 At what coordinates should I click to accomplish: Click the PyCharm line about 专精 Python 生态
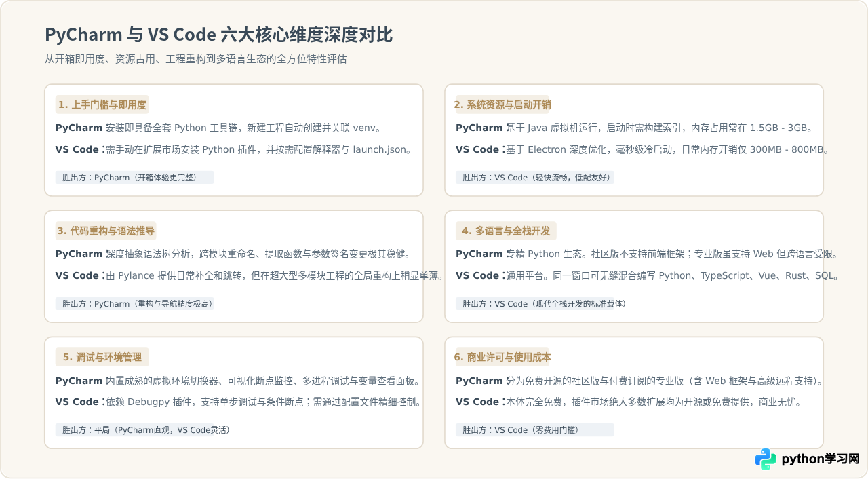(648, 254)
